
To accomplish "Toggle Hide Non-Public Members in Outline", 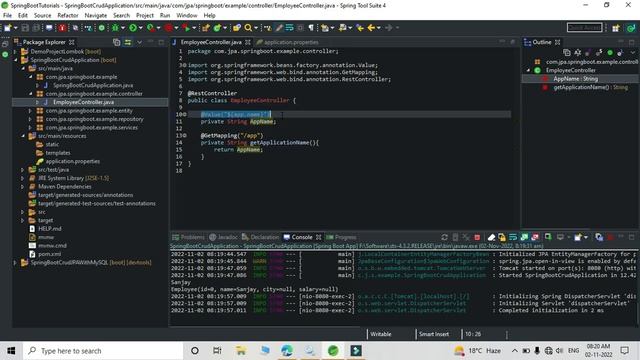I will [x=610, y=53].
